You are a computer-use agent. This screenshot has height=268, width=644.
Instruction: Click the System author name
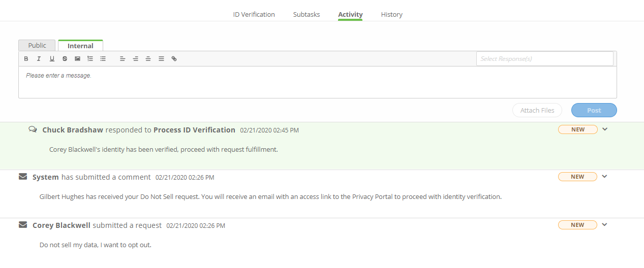(x=46, y=177)
